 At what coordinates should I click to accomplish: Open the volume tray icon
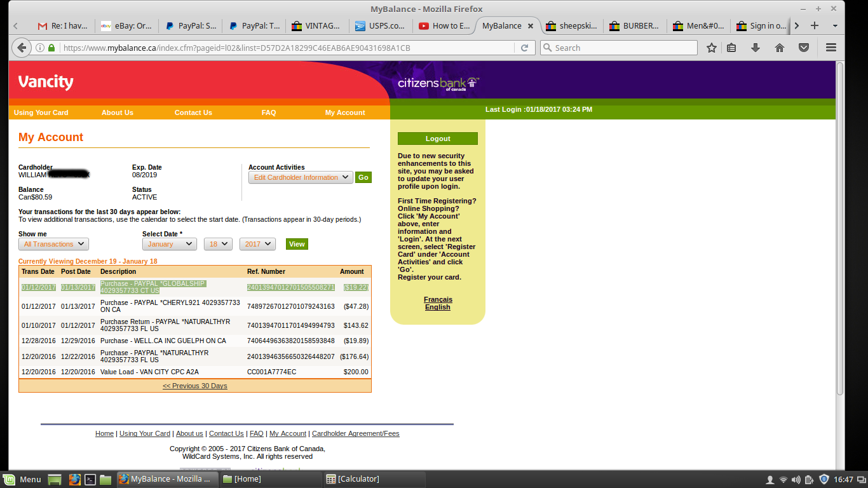click(797, 479)
